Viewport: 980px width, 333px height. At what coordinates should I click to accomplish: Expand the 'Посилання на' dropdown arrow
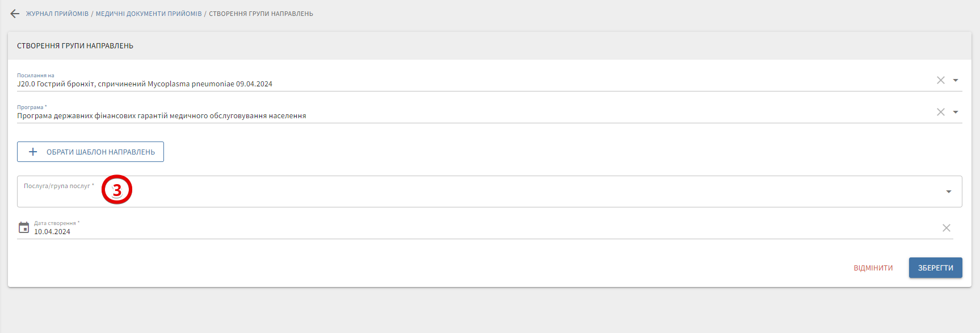pos(956,80)
